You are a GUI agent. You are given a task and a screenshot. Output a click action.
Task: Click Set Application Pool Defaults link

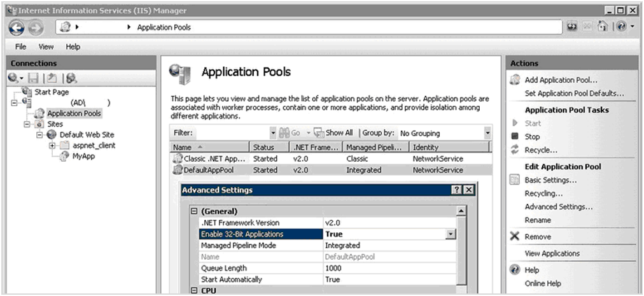pyautogui.click(x=574, y=94)
